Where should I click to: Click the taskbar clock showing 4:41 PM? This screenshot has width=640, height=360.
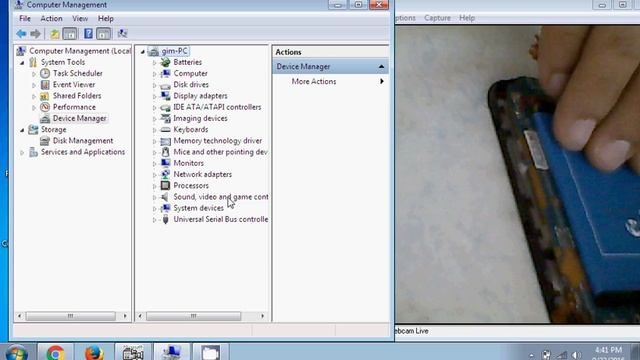click(608, 350)
